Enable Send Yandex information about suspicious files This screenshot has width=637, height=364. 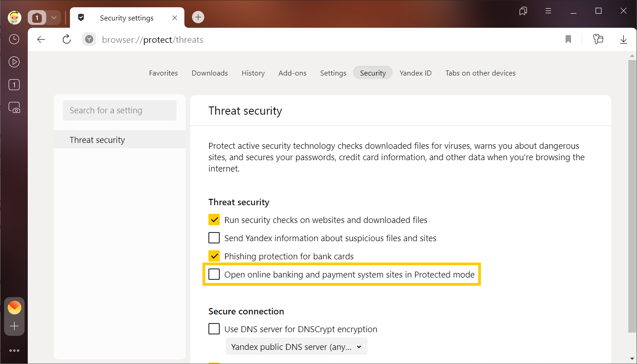(214, 238)
